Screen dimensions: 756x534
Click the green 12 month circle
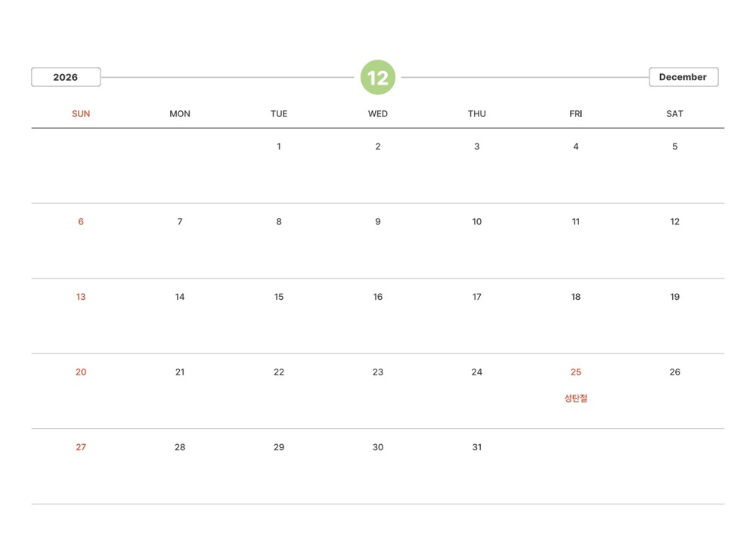[378, 77]
